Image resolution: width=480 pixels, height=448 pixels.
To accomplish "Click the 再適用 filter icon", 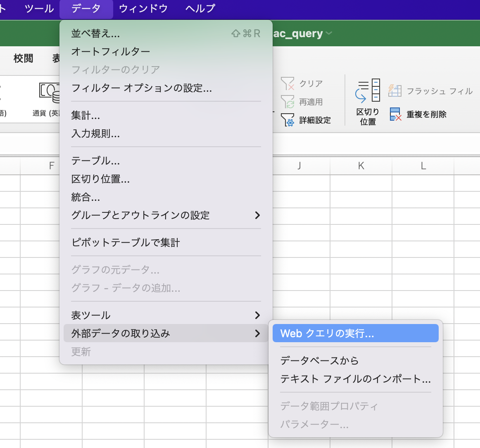I will pos(288,102).
